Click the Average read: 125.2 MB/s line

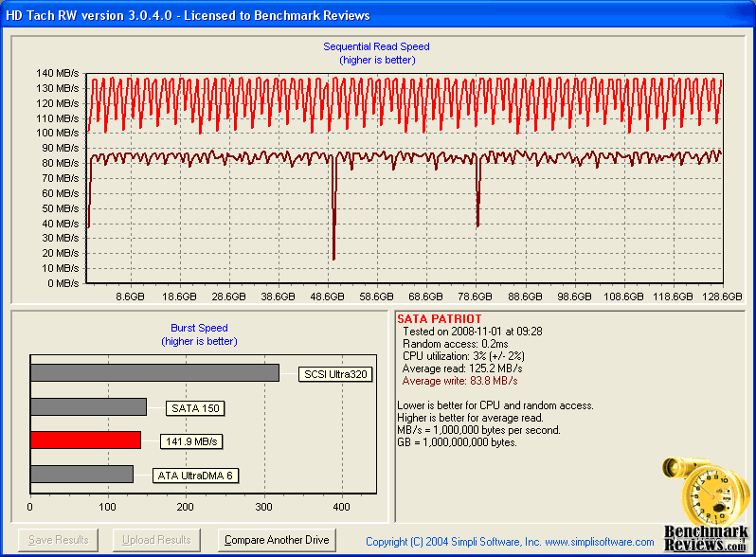point(462,368)
